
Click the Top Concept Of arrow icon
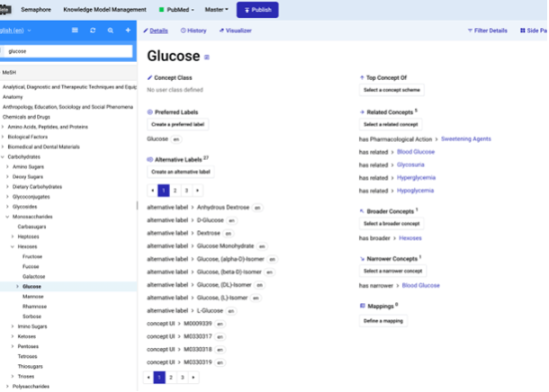pos(362,77)
